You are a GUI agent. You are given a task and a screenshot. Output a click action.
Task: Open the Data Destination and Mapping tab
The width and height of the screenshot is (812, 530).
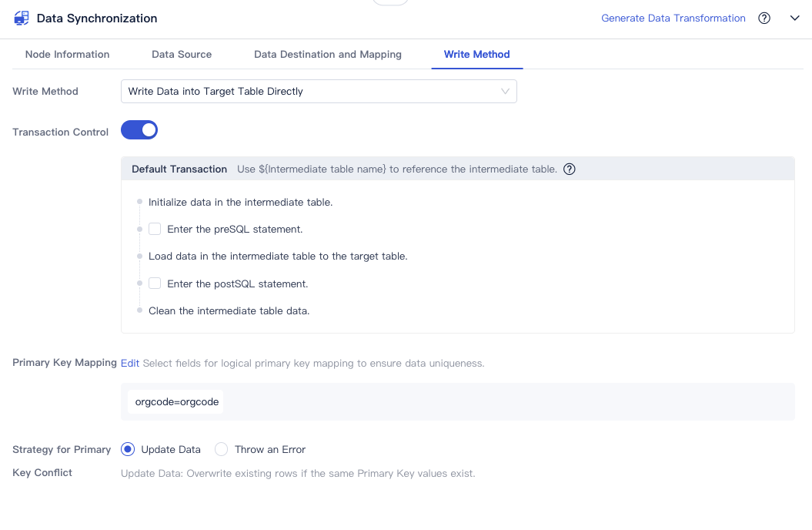[x=327, y=55]
